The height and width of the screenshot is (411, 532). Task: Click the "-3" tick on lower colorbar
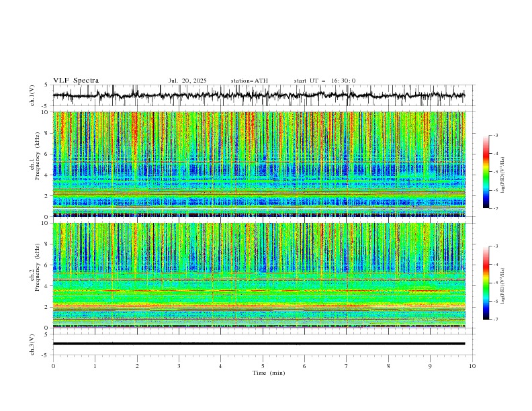click(495, 246)
